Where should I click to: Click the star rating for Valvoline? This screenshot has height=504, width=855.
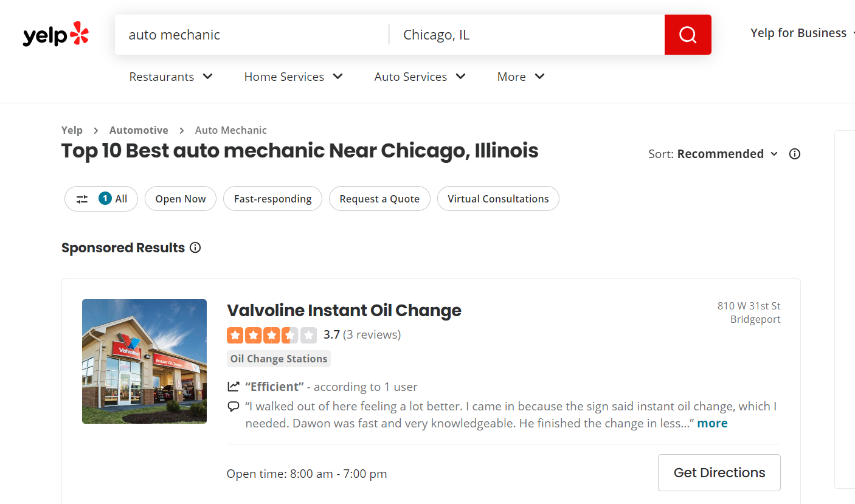(x=272, y=335)
